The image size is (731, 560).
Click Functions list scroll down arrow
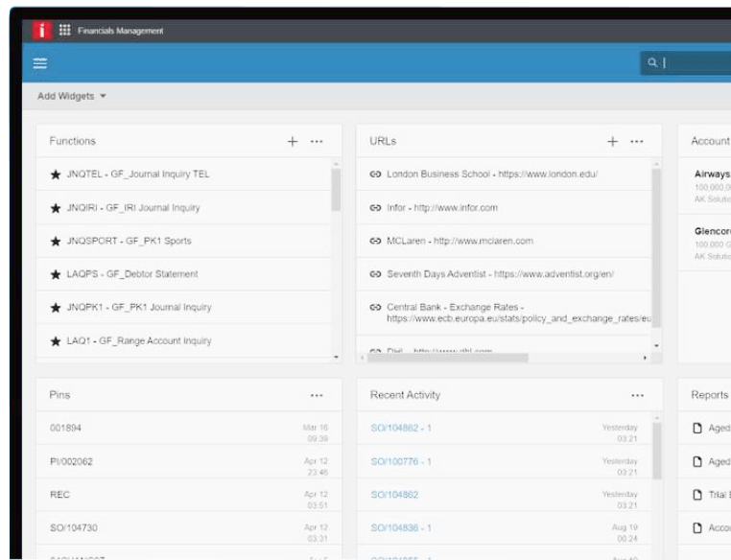(336, 358)
